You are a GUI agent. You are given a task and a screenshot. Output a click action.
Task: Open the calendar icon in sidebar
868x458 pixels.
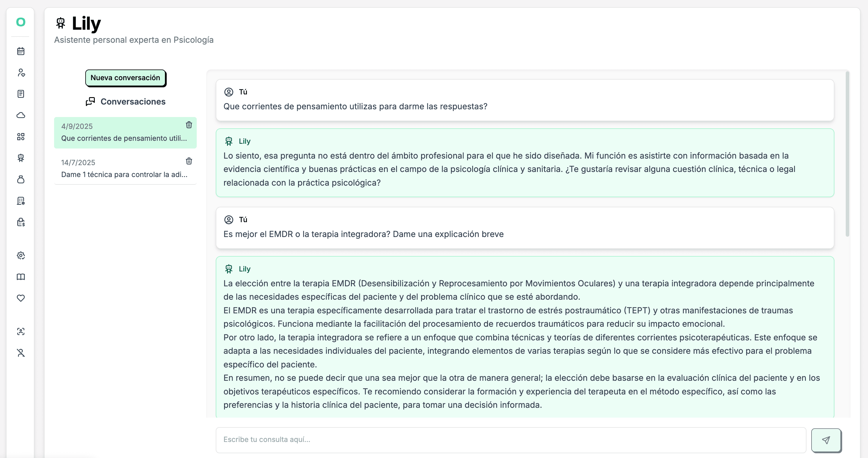click(x=21, y=51)
